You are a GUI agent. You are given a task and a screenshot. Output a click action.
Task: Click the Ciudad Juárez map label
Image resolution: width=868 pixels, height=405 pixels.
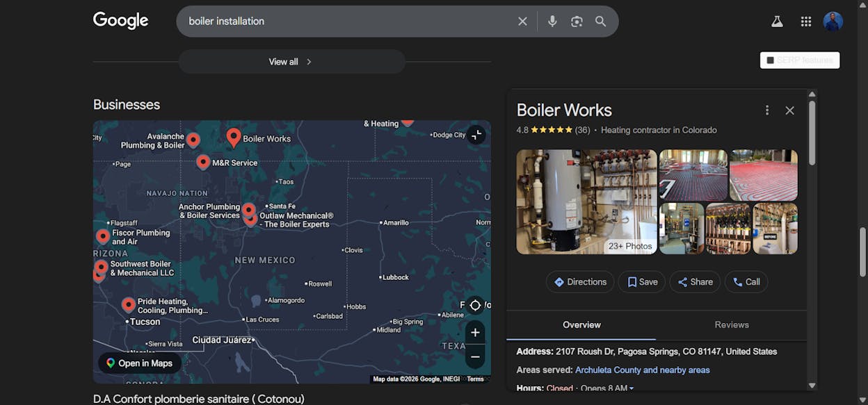(220, 340)
